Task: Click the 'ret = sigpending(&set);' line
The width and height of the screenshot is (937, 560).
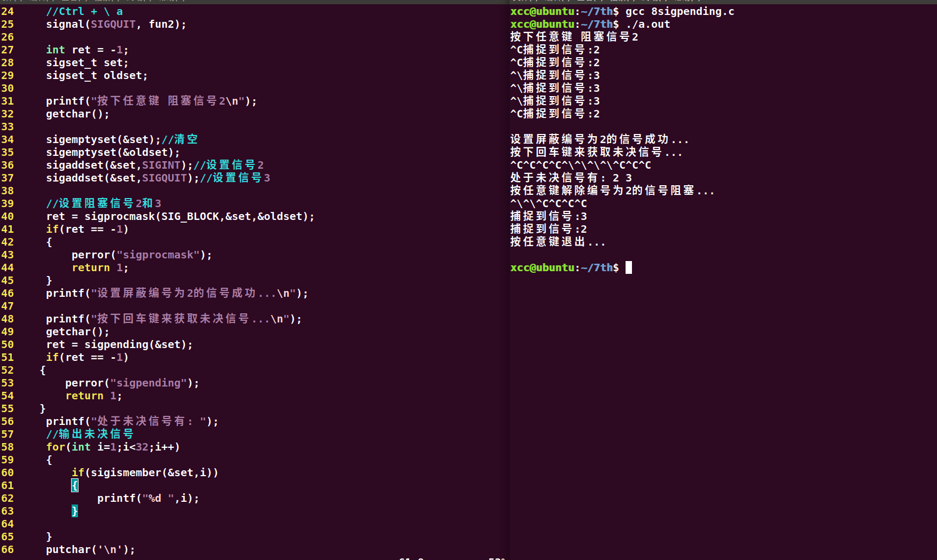Action: pyautogui.click(x=119, y=344)
